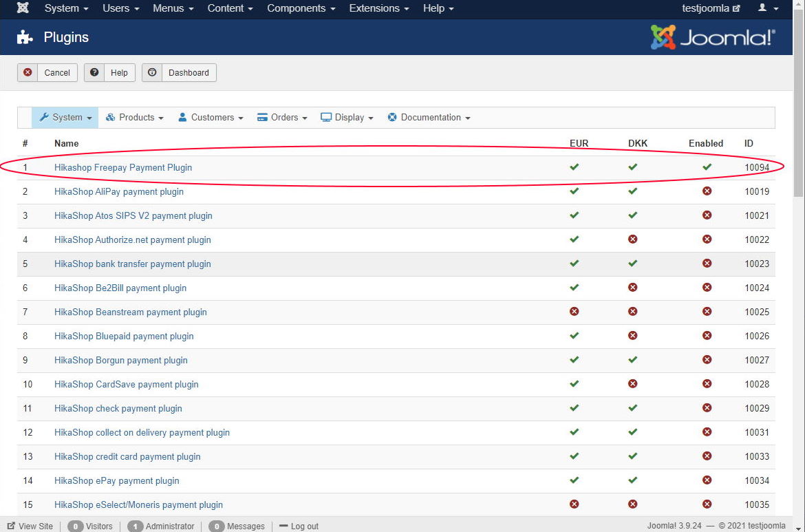Open the Content menu

(230, 8)
